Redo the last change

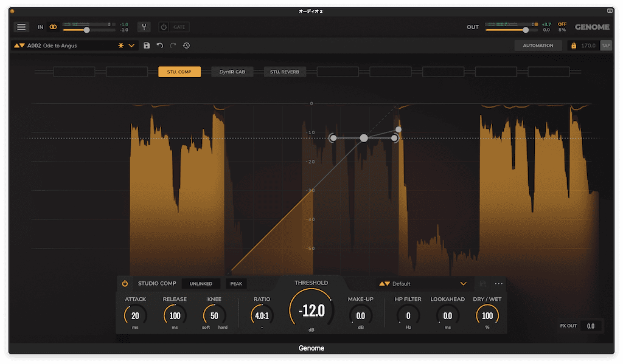click(x=173, y=46)
